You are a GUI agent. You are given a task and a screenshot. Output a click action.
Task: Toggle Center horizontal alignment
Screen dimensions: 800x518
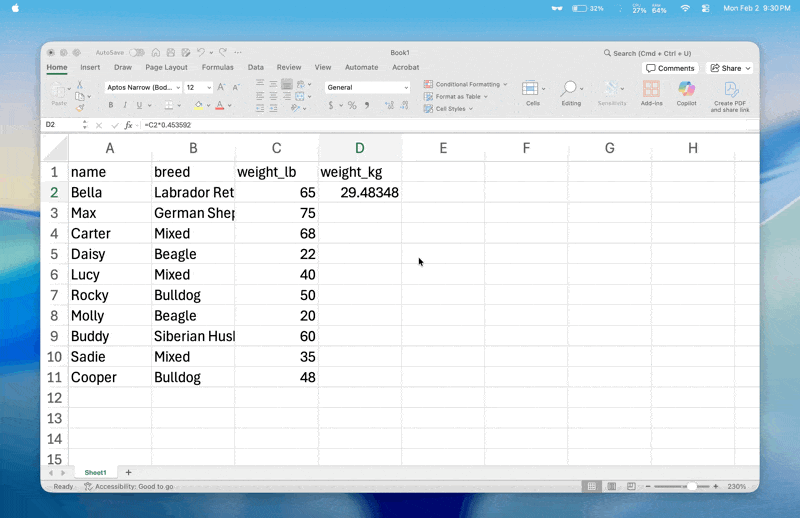[273, 96]
